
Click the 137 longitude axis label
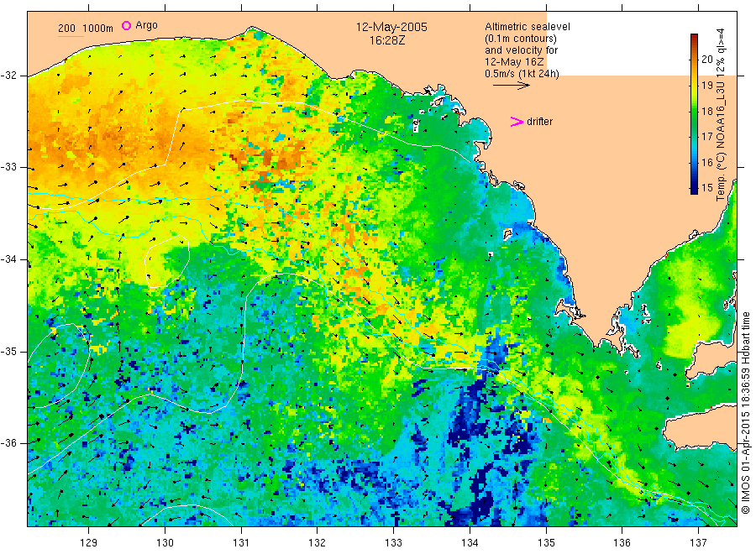(698, 543)
